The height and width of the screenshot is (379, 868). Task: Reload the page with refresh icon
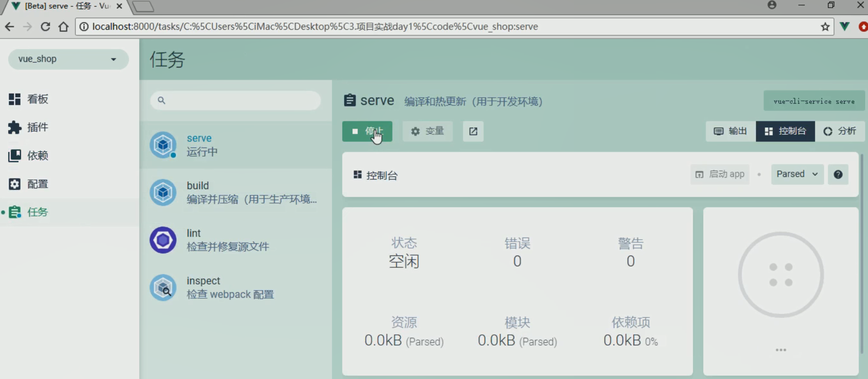point(45,27)
